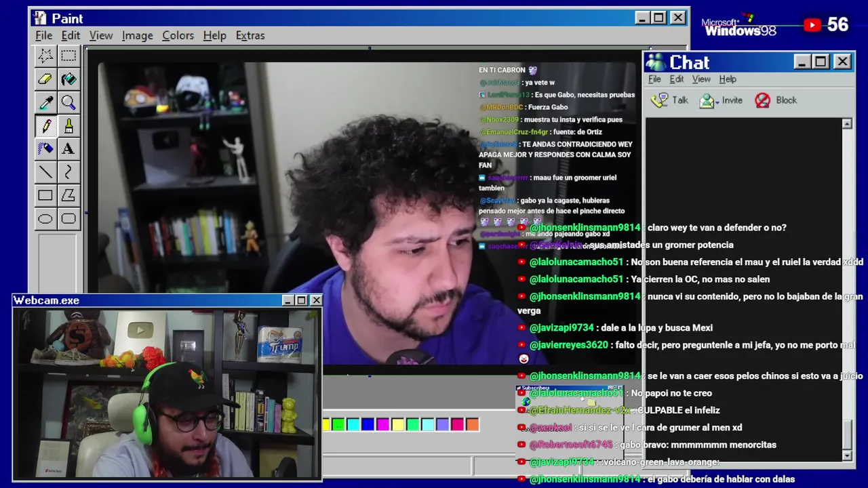Open the Extras menu in Paint

tap(250, 35)
